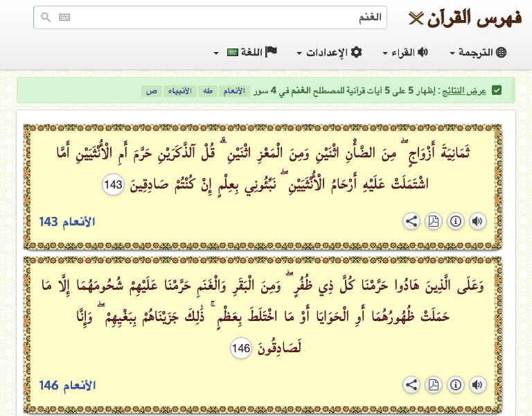
Task: Open the الأنعام 146 verse link
Action: point(67,385)
